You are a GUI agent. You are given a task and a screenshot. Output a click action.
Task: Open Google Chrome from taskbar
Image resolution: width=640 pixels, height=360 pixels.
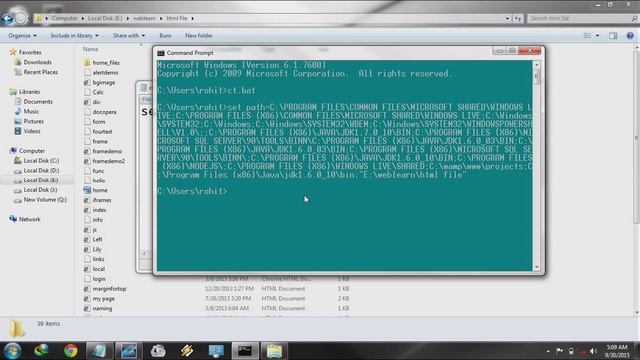pos(71,351)
